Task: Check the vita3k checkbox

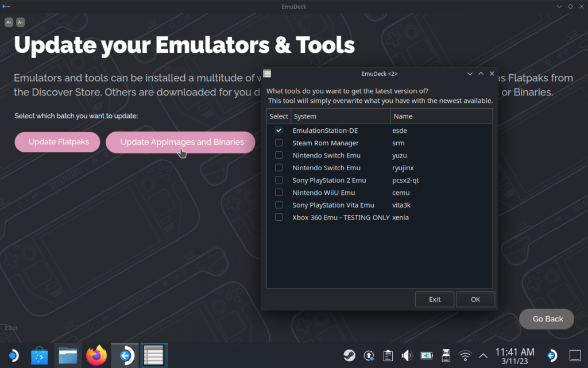Action: (278, 205)
